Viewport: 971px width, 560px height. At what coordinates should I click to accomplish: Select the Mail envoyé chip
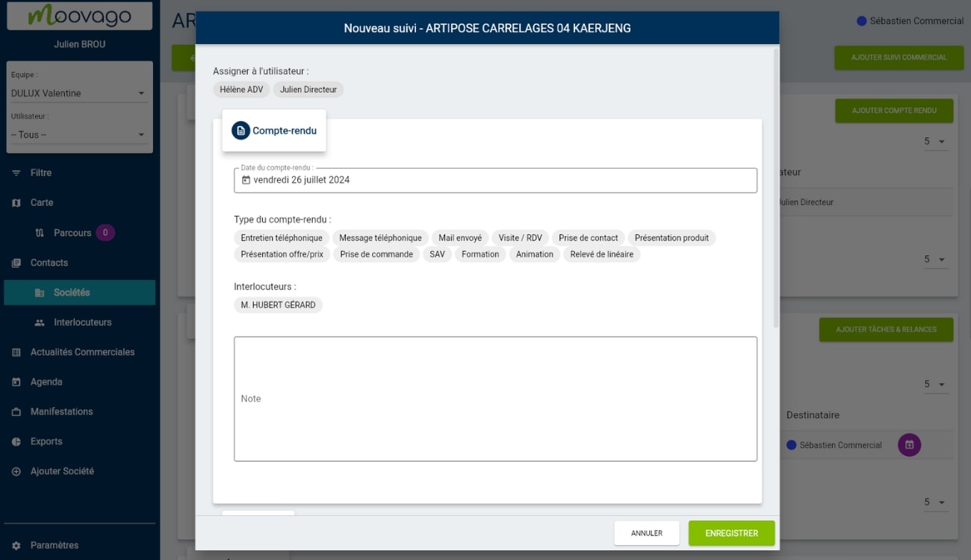460,238
